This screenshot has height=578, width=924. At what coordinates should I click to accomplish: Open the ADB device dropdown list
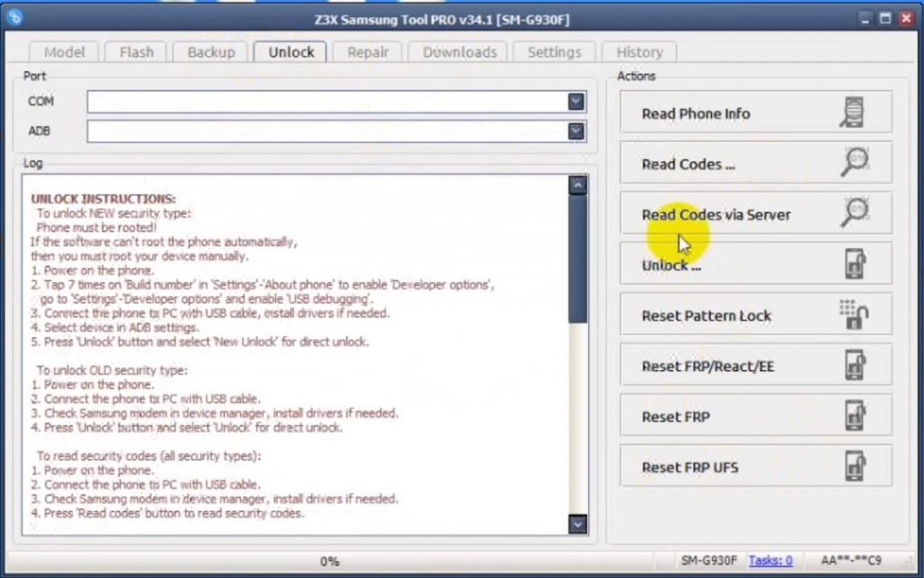point(577,132)
